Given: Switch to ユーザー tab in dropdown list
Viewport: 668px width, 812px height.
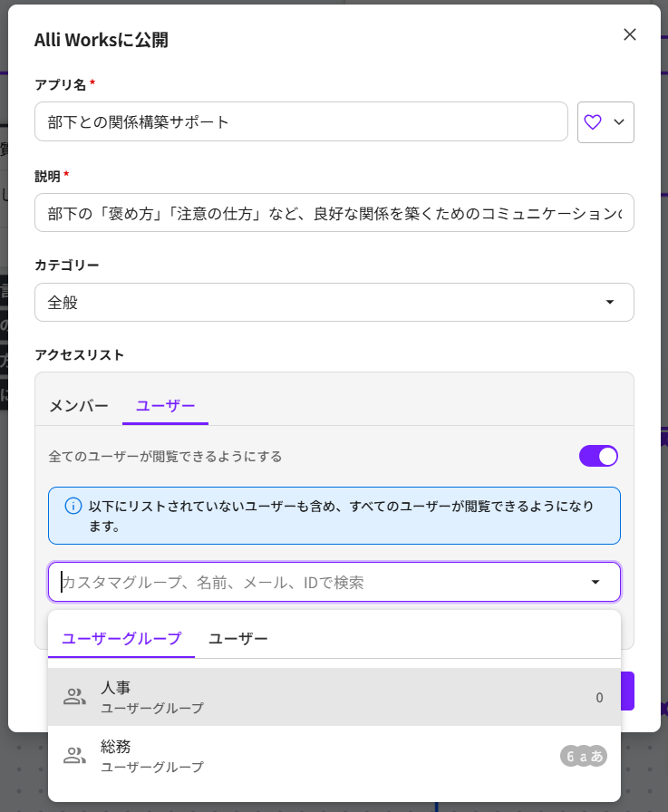Looking at the screenshot, I should pyautogui.click(x=238, y=639).
